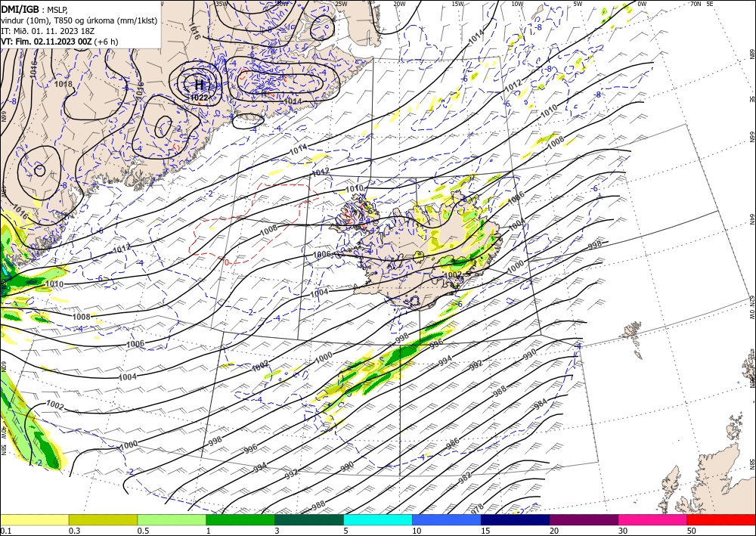Click the red '0' isotherm label
Viewport: 756px width, 536px height.
(226, 262)
